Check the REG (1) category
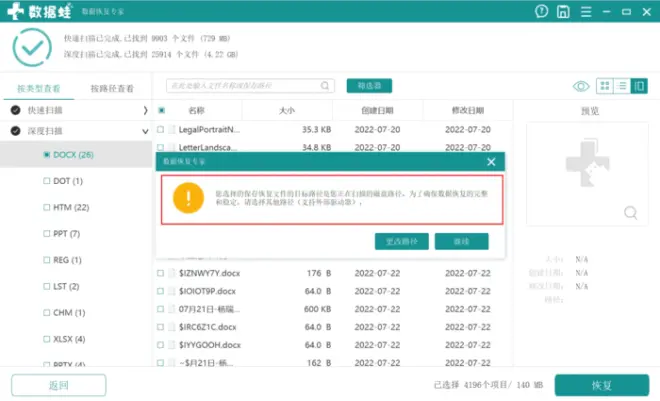This screenshot has width=660, height=401. click(x=47, y=260)
